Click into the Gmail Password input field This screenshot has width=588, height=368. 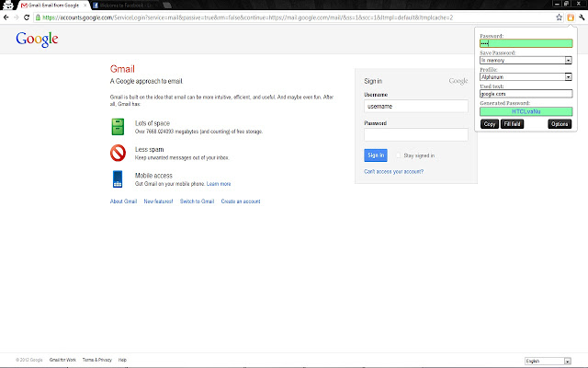tap(416, 135)
